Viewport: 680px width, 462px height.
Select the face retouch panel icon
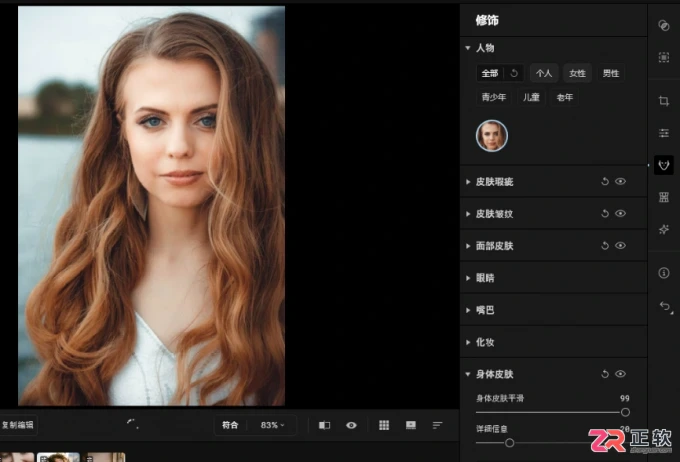point(664,165)
